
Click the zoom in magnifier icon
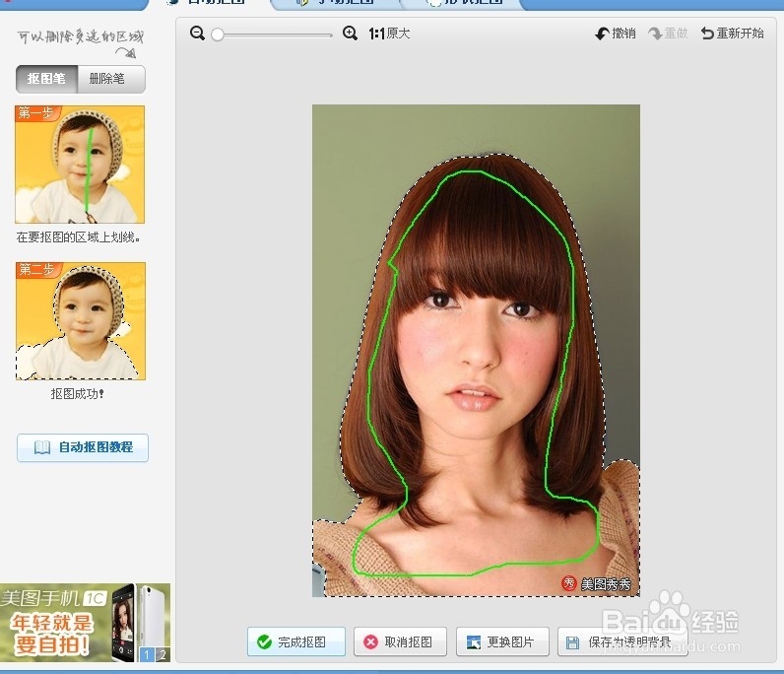pyautogui.click(x=350, y=34)
